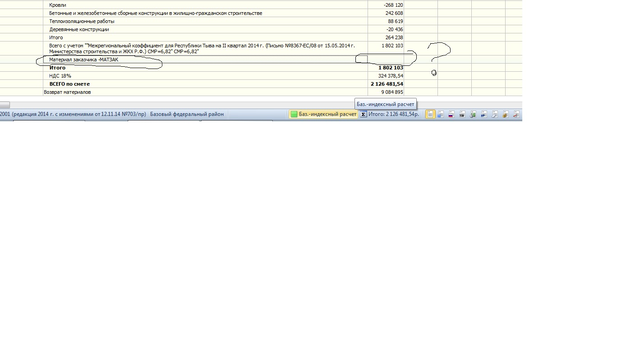Click the Russian flag document icon
626x364 pixels.
[451, 114]
